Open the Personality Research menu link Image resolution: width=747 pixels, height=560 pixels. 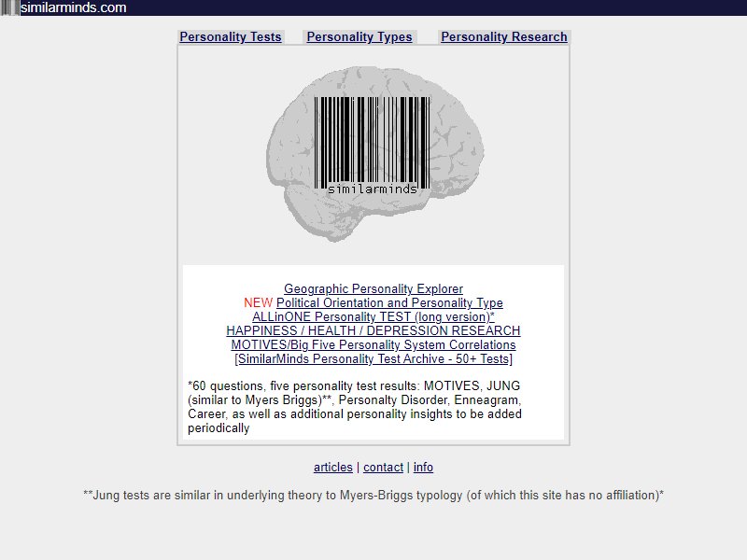[x=504, y=36]
